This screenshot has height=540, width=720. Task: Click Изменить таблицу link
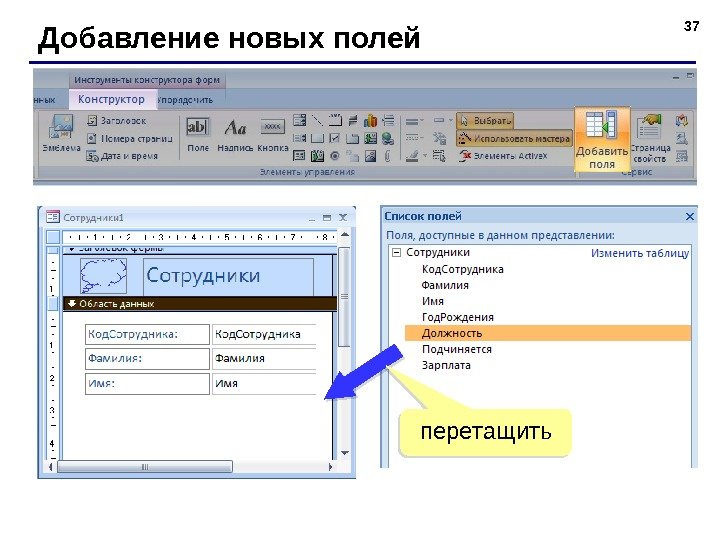(640, 253)
